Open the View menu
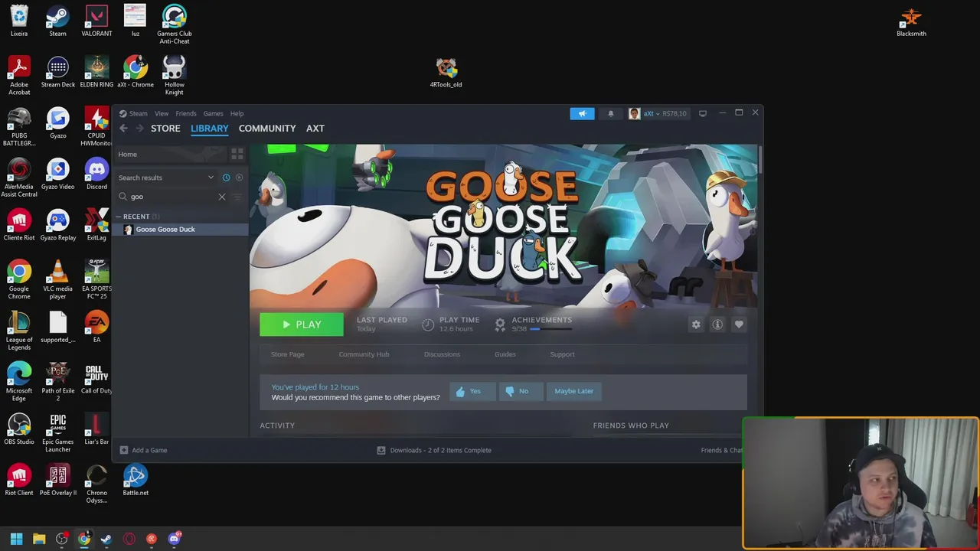This screenshot has width=980, height=551. pyautogui.click(x=162, y=113)
